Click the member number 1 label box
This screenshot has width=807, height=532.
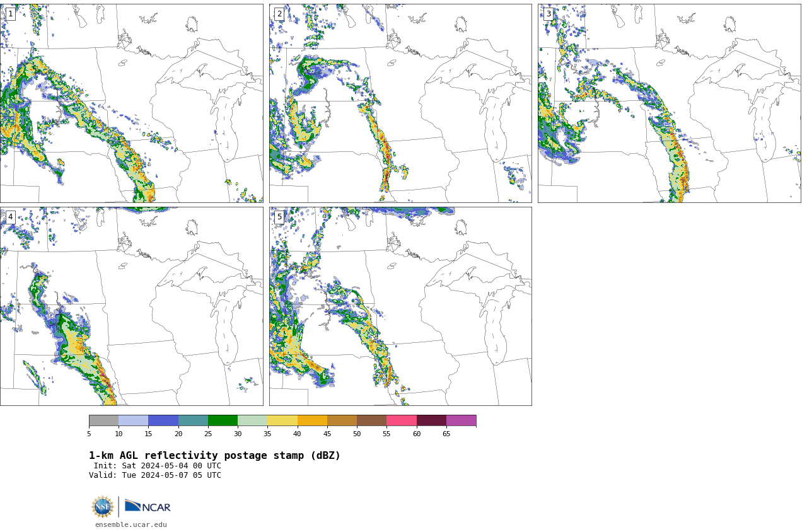tap(10, 14)
